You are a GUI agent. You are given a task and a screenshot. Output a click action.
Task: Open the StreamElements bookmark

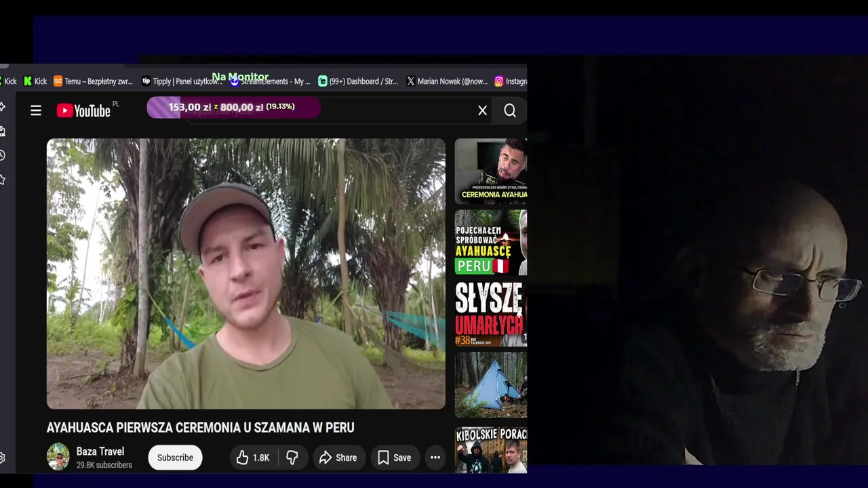click(x=269, y=81)
